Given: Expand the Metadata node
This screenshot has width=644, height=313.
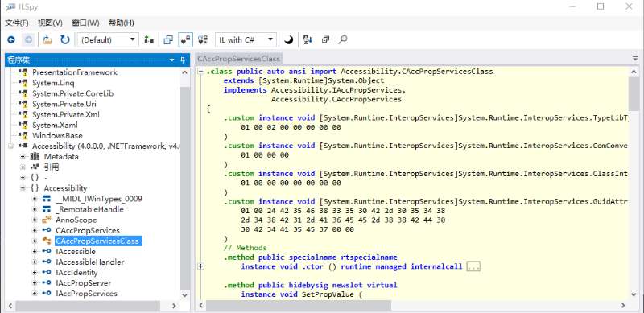Looking at the screenshot, I should click(x=23, y=156).
